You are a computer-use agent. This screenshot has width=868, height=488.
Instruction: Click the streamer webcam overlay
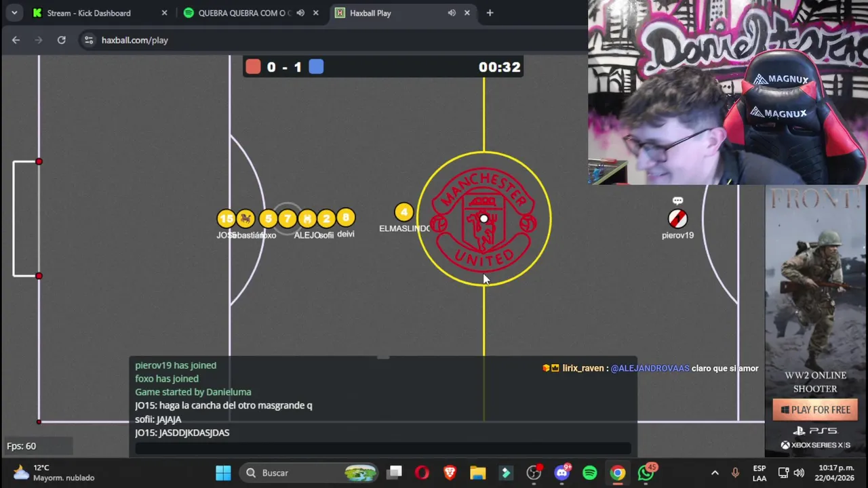coord(728,92)
